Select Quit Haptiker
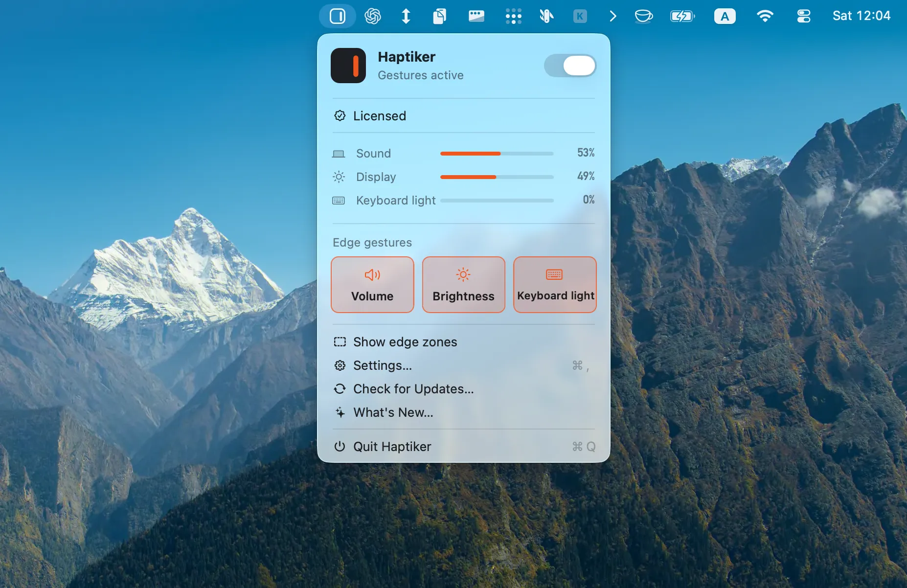The width and height of the screenshot is (907, 588). [463, 447]
